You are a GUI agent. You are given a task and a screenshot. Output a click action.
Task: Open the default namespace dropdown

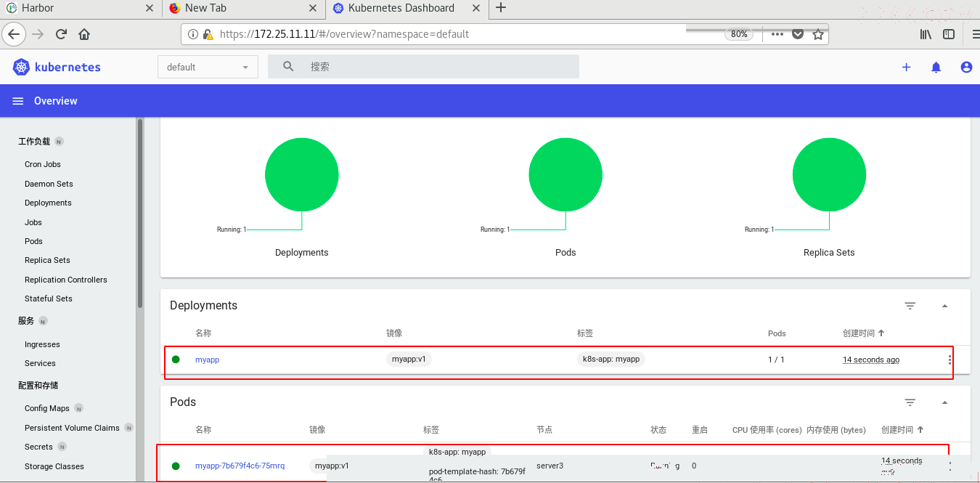point(208,67)
